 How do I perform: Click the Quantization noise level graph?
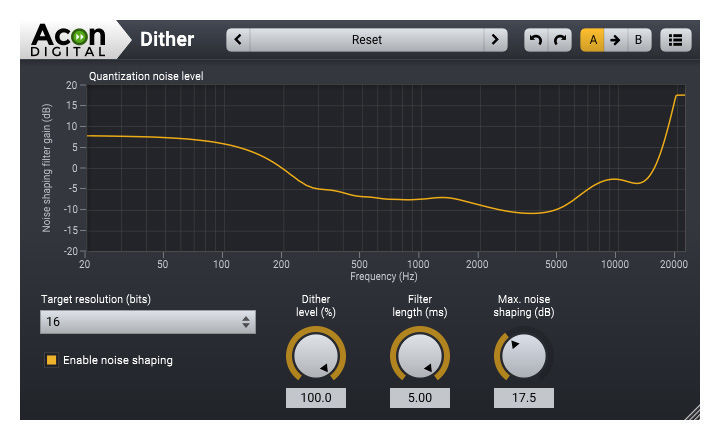tap(386, 168)
